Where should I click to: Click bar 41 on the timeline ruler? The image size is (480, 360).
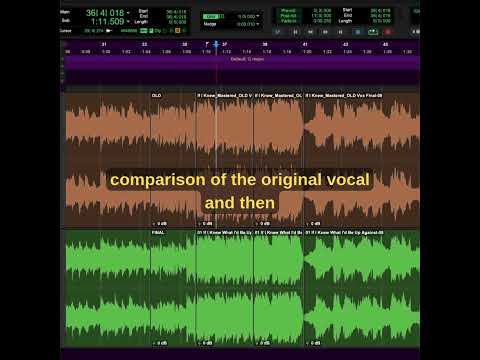point(305,44)
